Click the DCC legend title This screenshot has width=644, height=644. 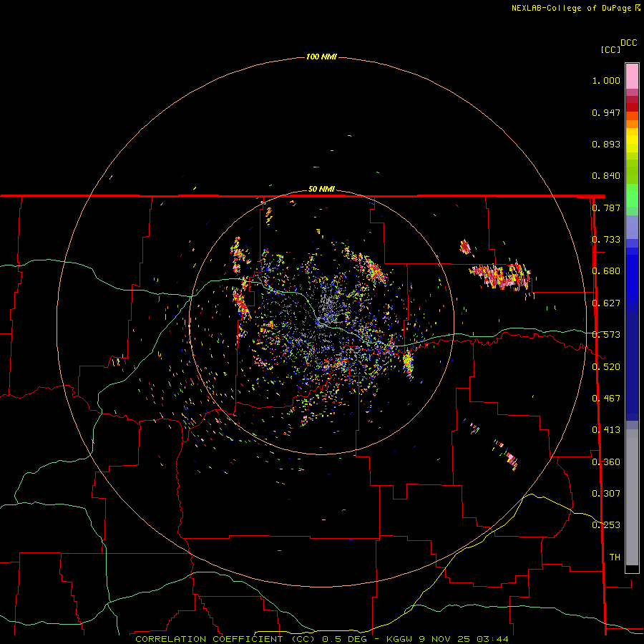coord(629,43)
